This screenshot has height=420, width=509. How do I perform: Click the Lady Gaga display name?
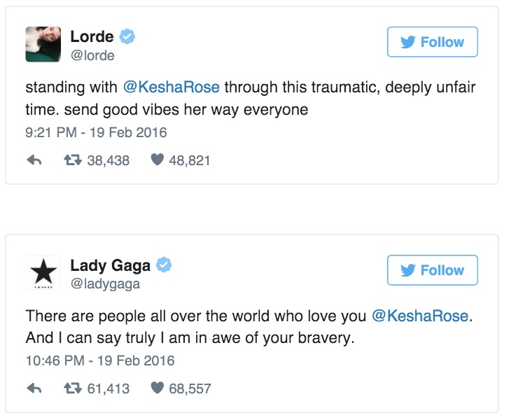coord(111,266)
